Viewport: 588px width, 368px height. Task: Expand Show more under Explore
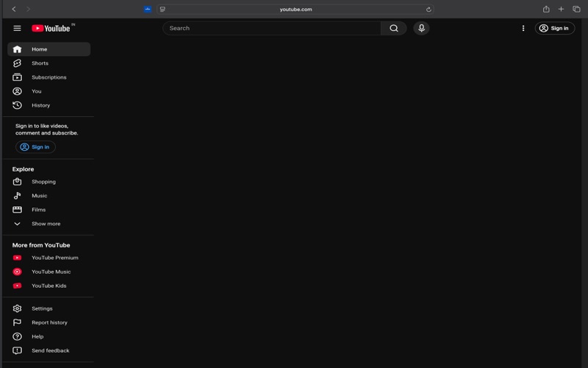[49, 224]
